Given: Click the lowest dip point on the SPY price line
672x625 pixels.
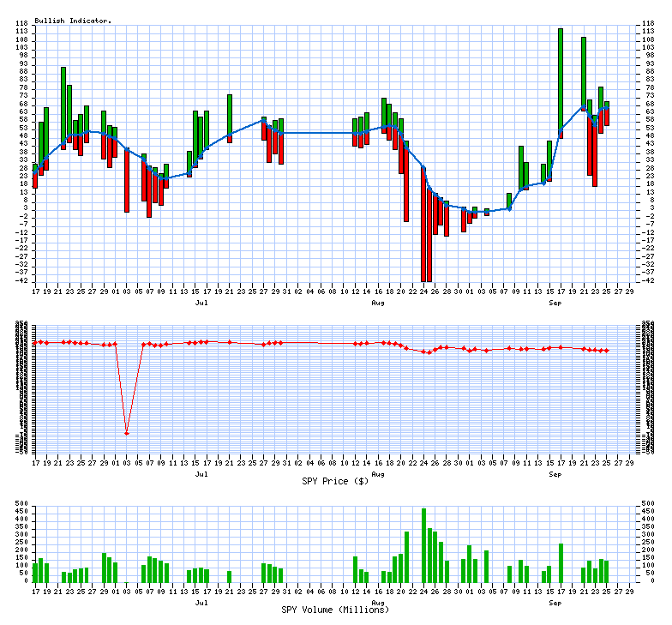Looking at the screenshot, I should (x=127, y=433).
